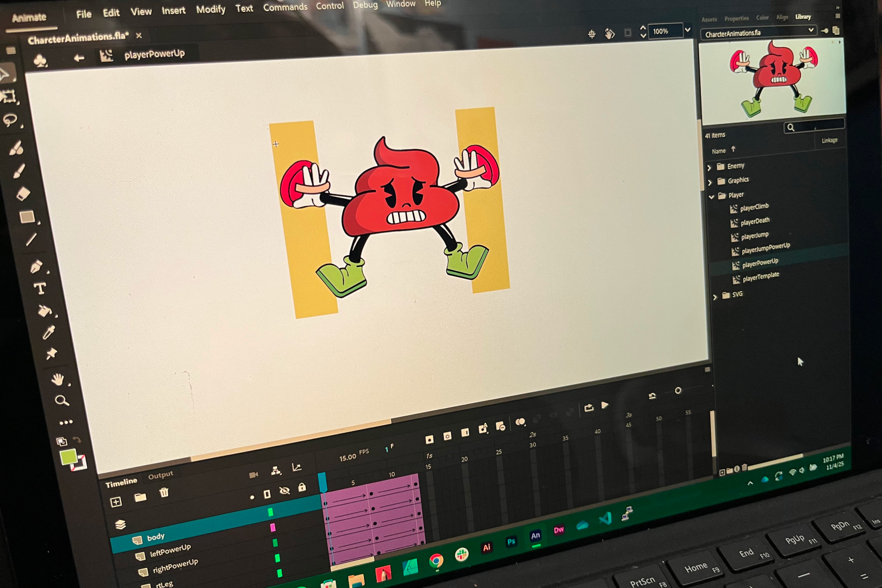Select the Zoom magnifier tool
This screenshot has width=882, height=588.
[62, 401]
